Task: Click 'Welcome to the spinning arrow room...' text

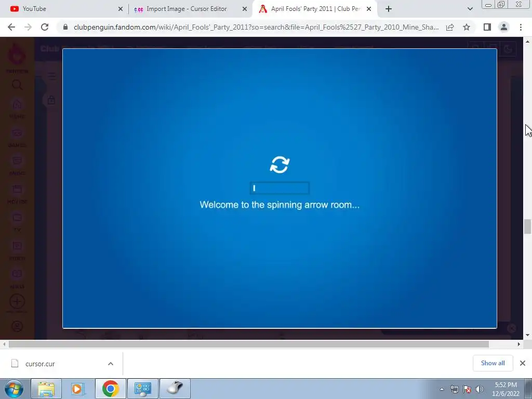Action: (280, 205)
